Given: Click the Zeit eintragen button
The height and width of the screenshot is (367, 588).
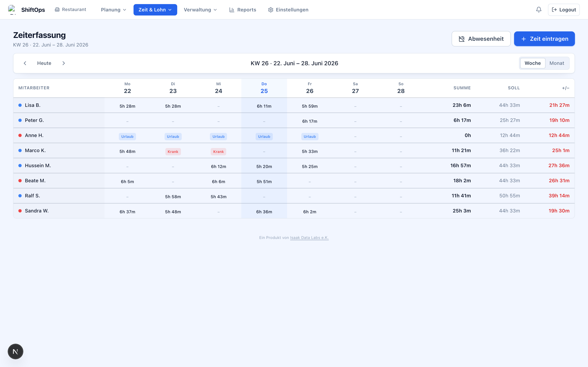Looking at the screenshot, I should (544, 39).
